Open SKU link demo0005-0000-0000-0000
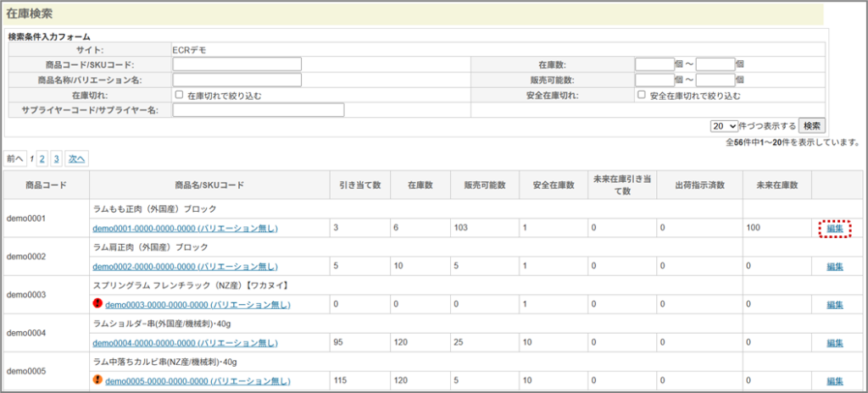Viewport: 868px width, 393px height. tap(198, 381)
